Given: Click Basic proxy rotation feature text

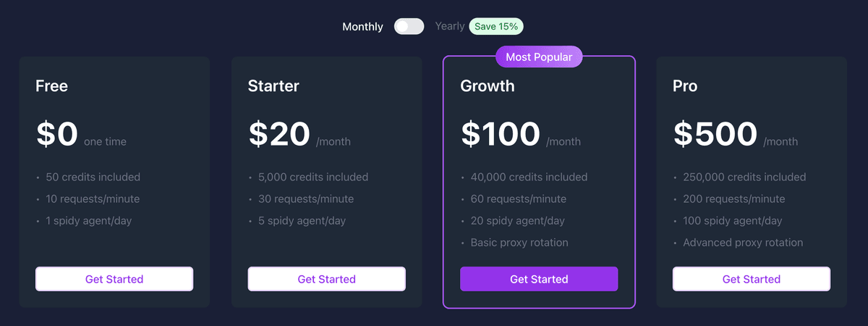Looking at the screenshot, I should point(519,243).
